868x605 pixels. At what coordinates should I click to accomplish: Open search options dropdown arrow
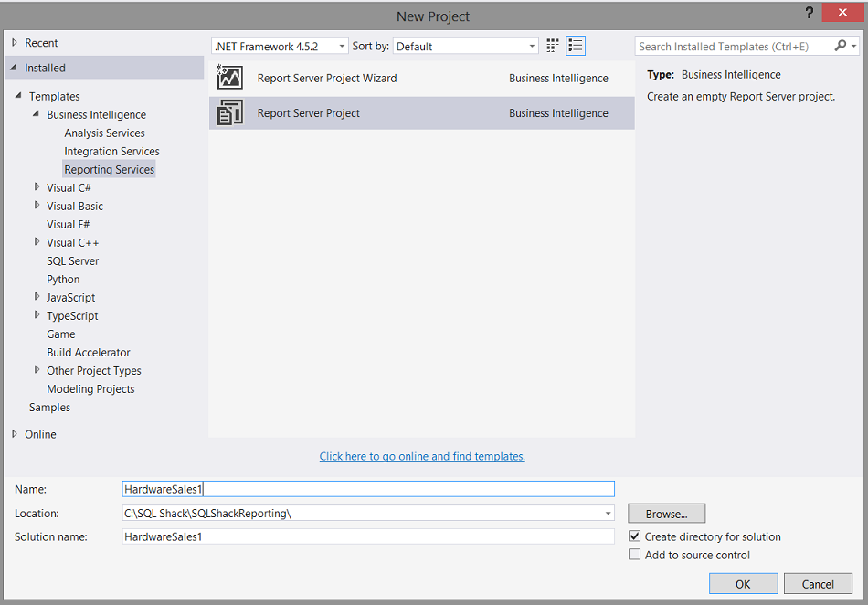click(853, 46)
